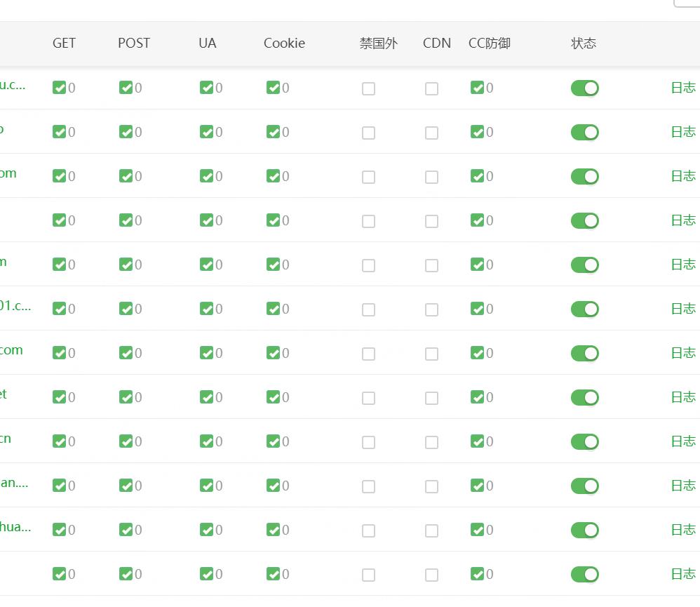Open 日志 for the 'u.c...' site

pos(683,88)
